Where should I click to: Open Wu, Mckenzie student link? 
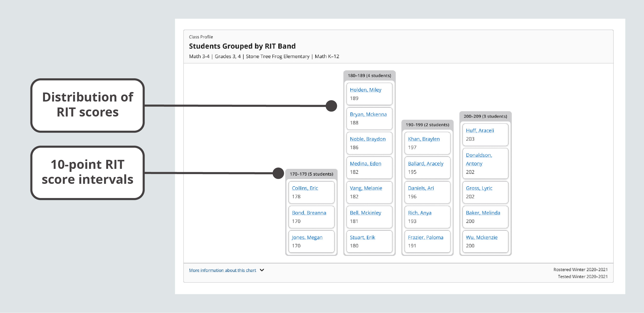click(x=481, y=237)
